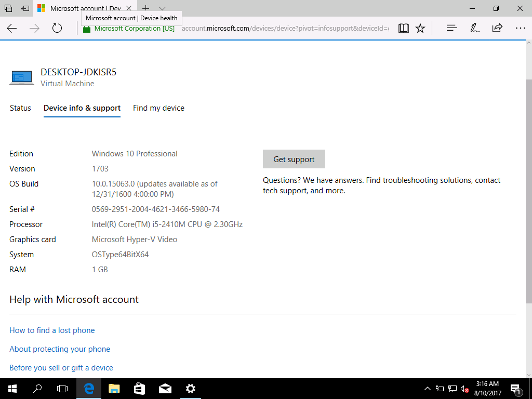
Task: Open Reading view book icon
Action: point(403,28)
